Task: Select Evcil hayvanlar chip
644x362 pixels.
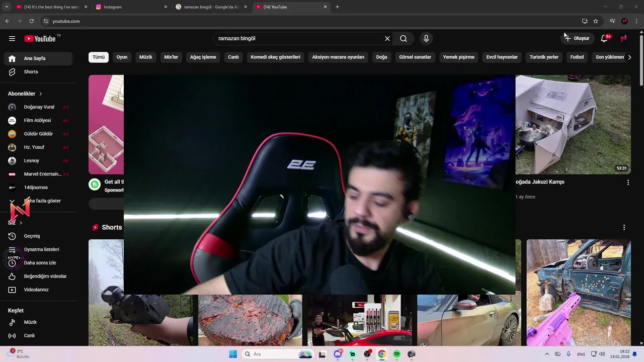Action: [502, 57]
